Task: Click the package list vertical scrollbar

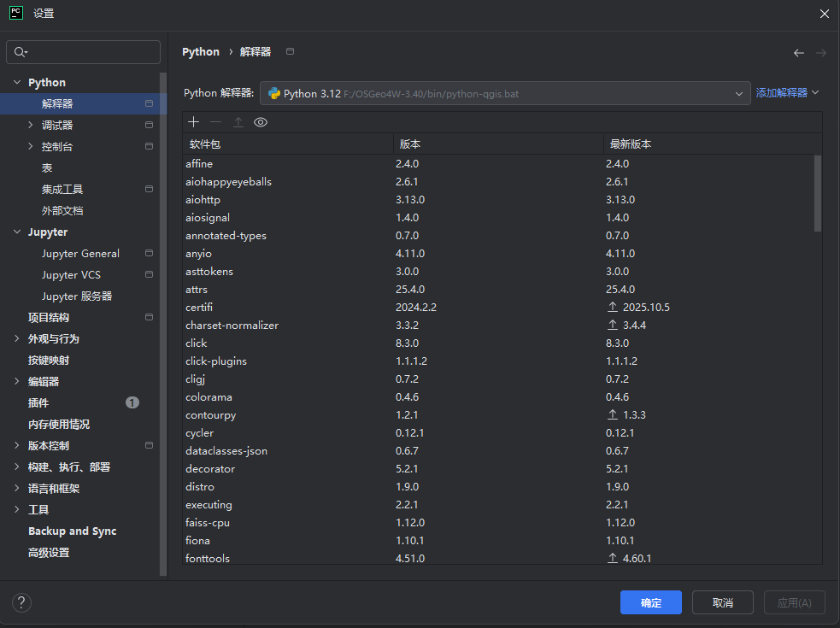Action: pyautogui.click(x=818, y=193)
